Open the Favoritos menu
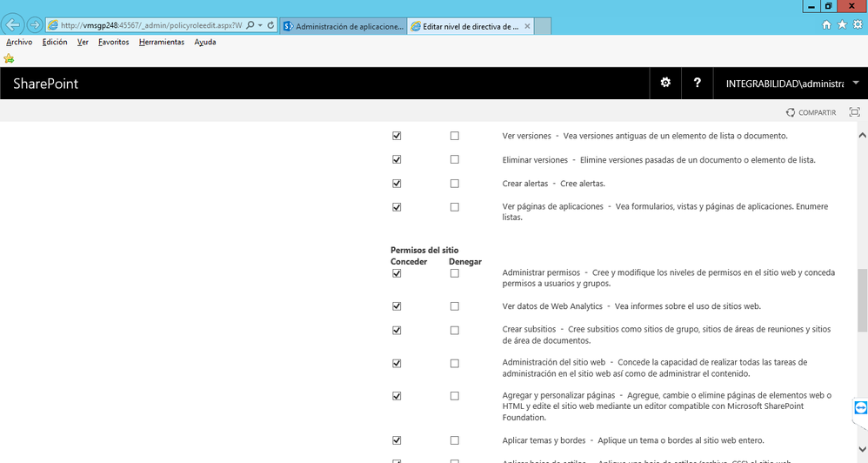Screen dimensions: 868x463 point(113,42)
